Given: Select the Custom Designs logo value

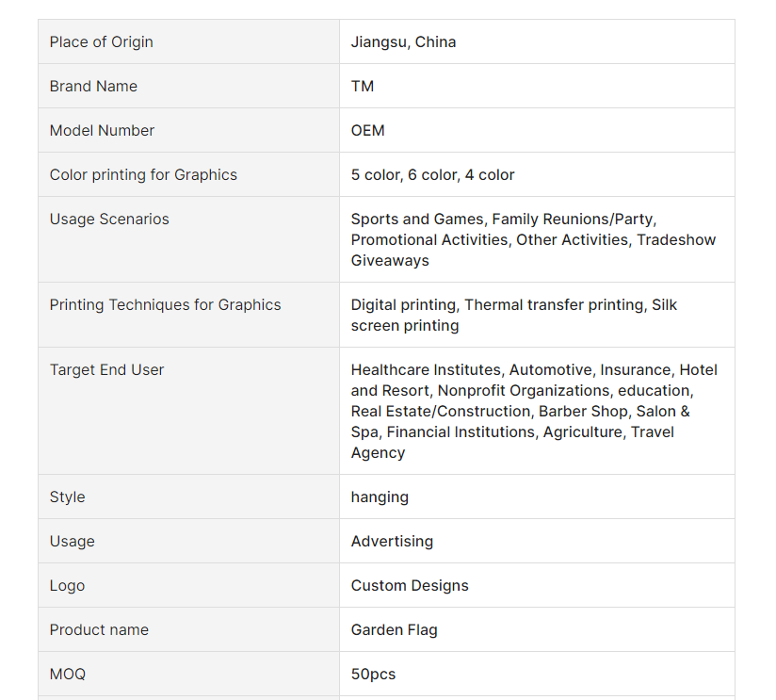Looking at the screenshot, I should [x=410, y=586].
